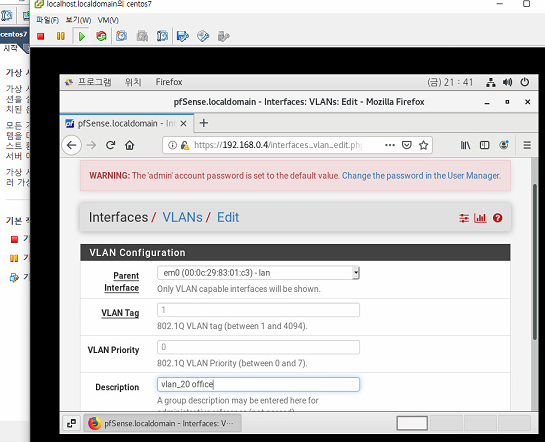545x442 pixels.
Task: Start the VM with the green play button
Action: tap(82, 36)
